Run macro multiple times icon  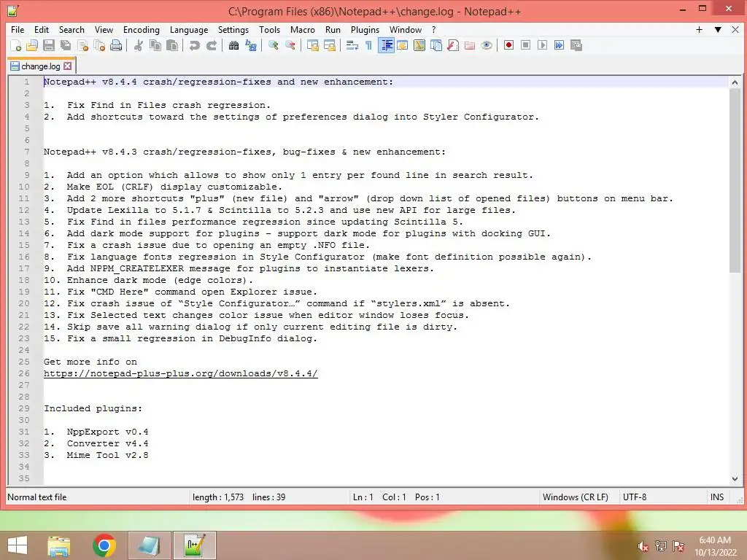point(560,45)
